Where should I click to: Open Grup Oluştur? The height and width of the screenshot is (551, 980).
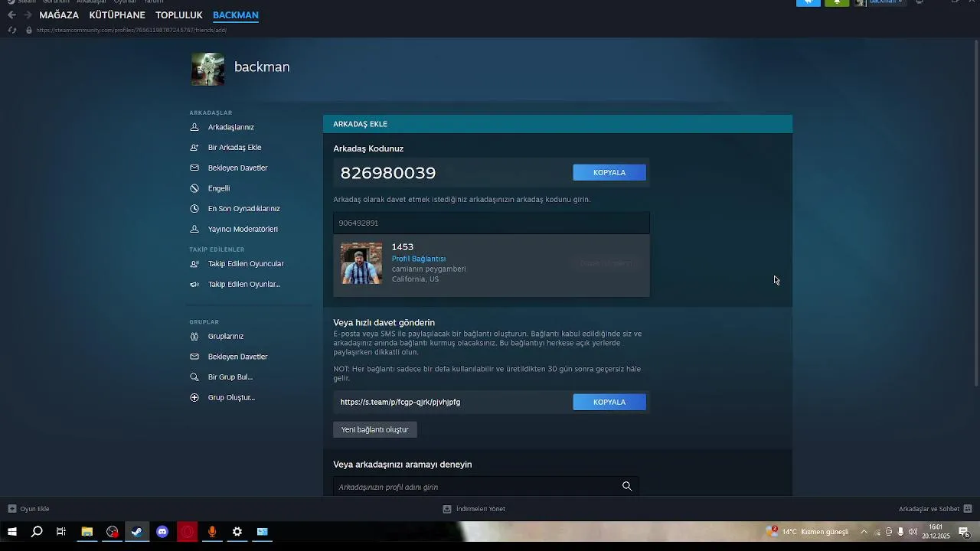point(232,397)
